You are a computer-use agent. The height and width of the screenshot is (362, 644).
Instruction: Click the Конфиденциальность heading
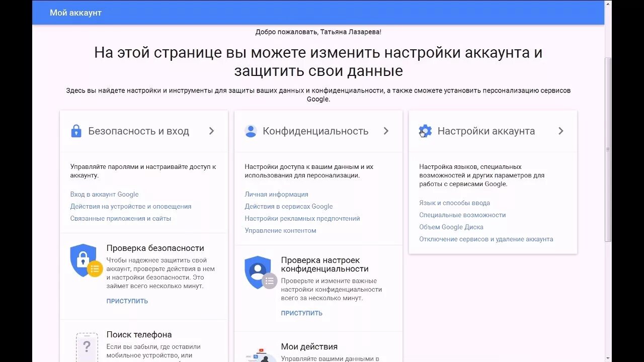316,131
